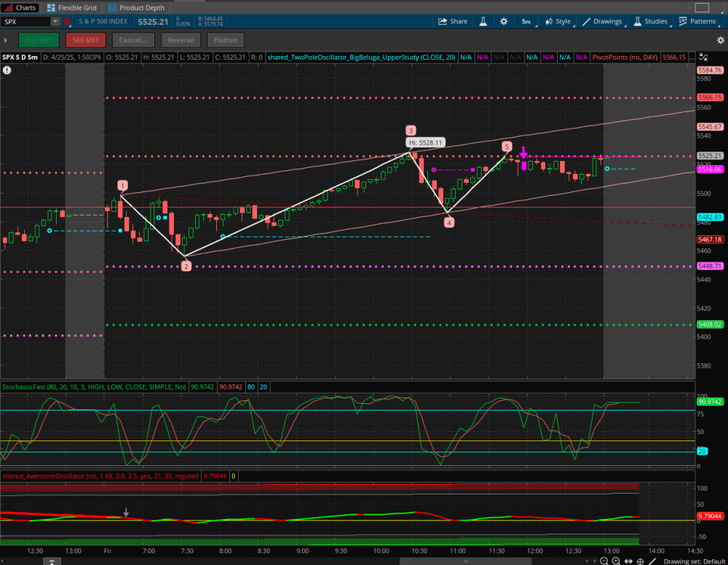Click the Sell MKT button
This screenshot has width=728, height=565.
[x=85, y=40]
